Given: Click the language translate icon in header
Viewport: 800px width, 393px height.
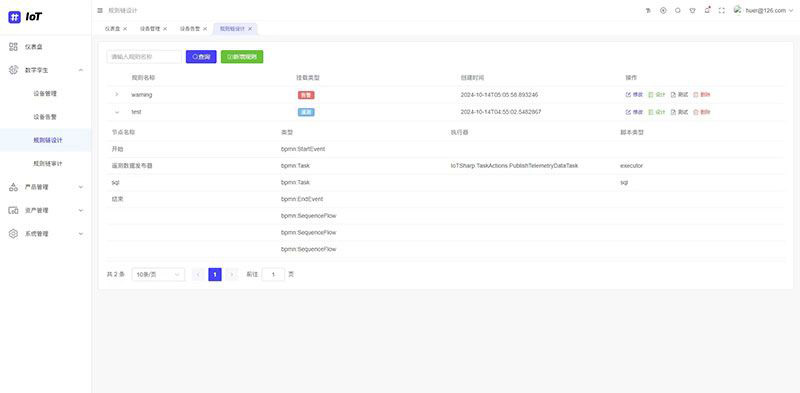Looking at the screenshot, I should coord(648,10).
